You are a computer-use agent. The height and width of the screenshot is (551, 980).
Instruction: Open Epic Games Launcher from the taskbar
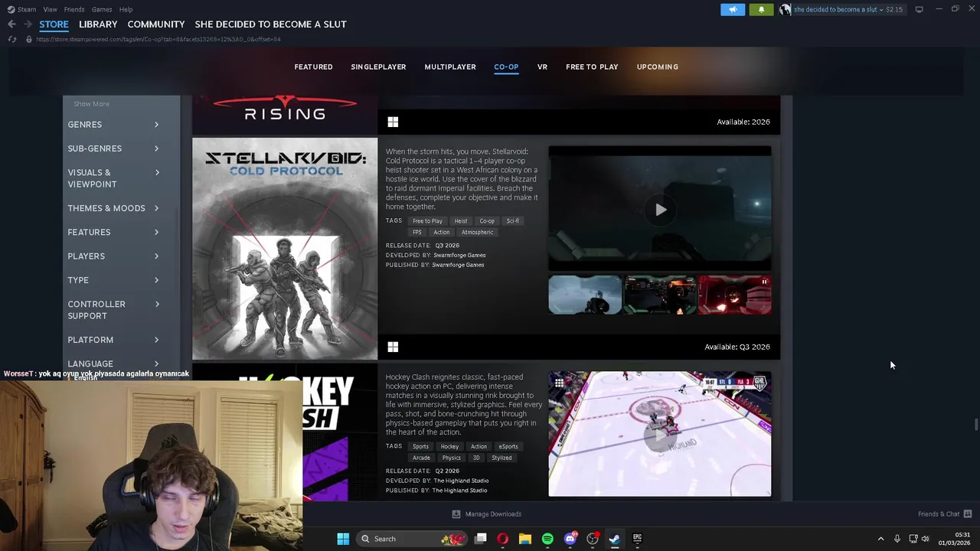(637, 539)
